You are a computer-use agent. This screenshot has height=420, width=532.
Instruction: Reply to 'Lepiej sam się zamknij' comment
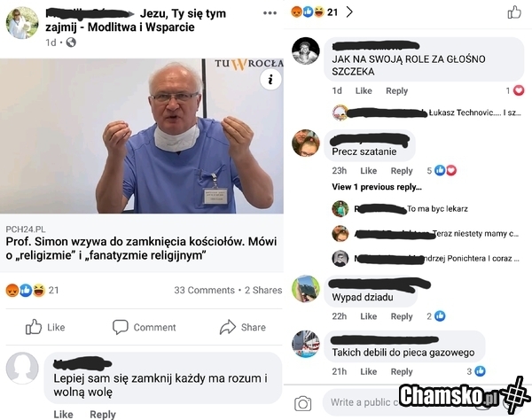103,414
